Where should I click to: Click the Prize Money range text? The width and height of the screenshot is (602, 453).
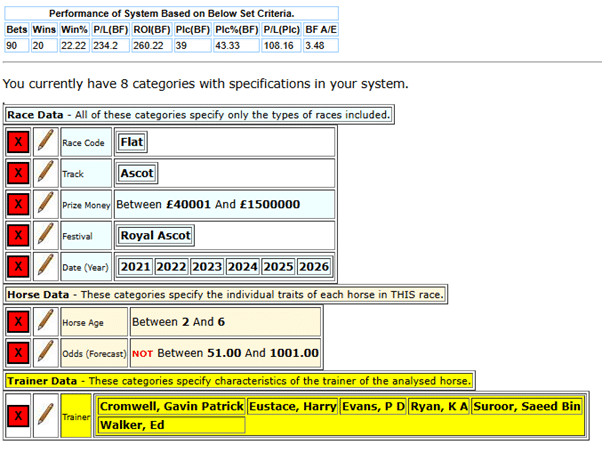[x=208, y=205]
